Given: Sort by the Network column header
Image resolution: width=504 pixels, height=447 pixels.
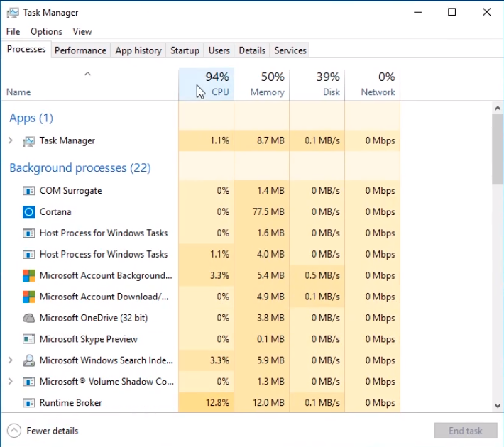Looking at the screenshot, I should [373, 85].
